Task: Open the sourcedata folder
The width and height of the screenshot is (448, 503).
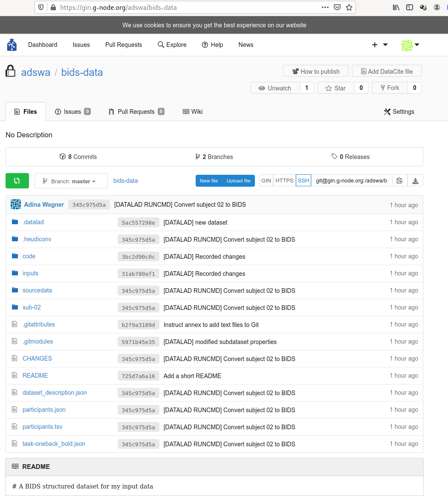Action: [37, 290]
